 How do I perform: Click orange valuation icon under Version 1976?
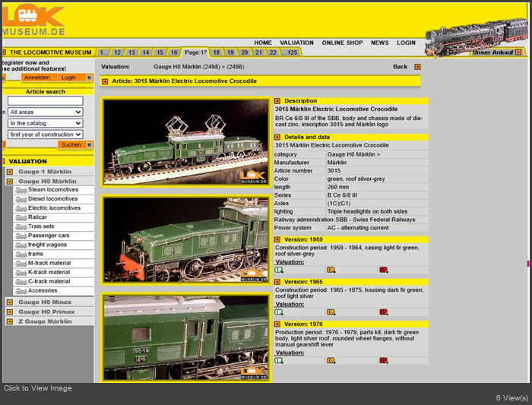[x=331, y=361]
